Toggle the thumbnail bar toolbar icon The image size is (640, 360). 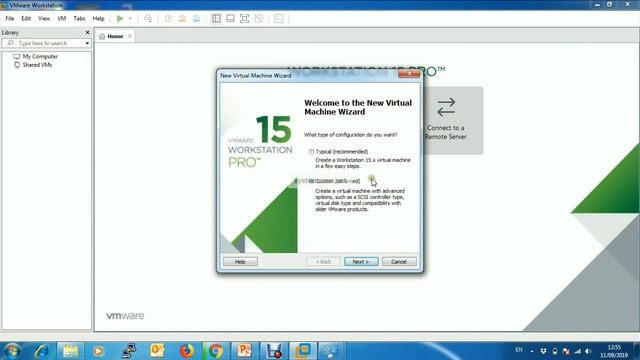[230, 18]
